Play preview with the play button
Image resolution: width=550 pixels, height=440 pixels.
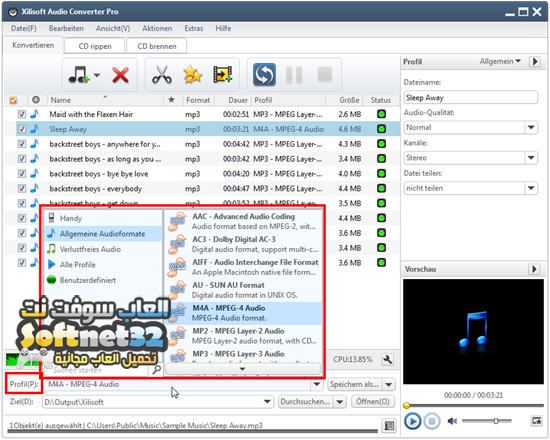point(412,421)
